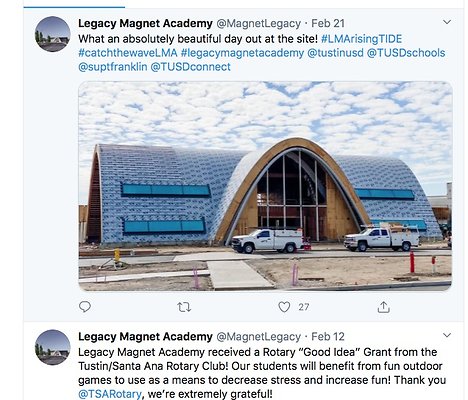Open the @TUSDschools profile mention
This screenshot has width=468, height=400.
tap(406, 53)
